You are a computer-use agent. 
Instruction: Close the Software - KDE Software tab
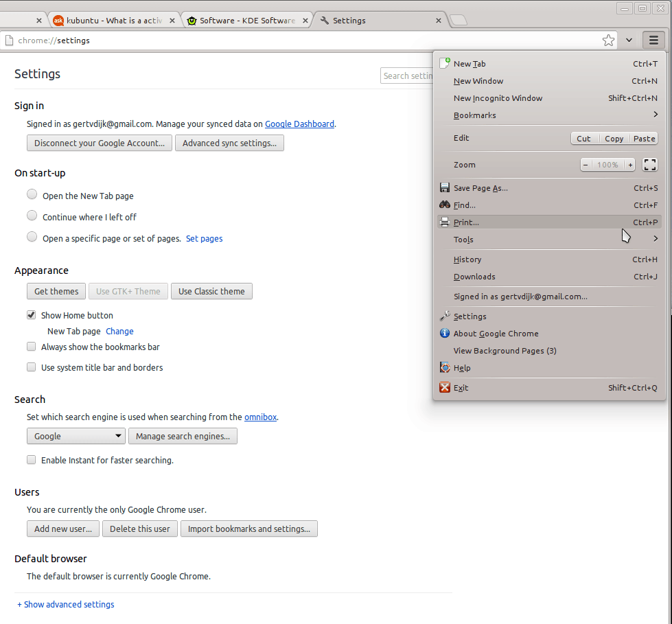305,20
